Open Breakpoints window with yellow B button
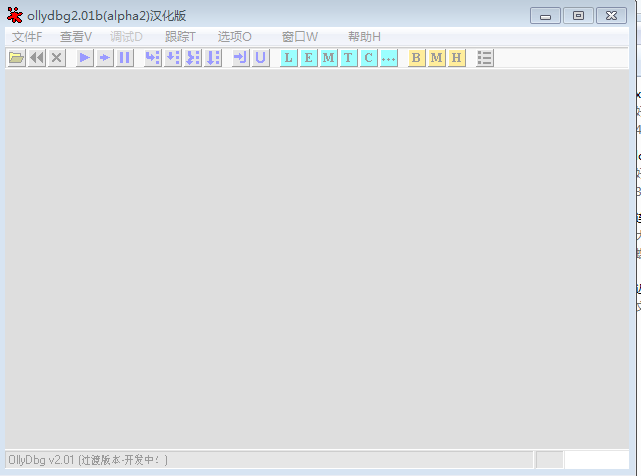The image size is (641, 476). (416, 58)
